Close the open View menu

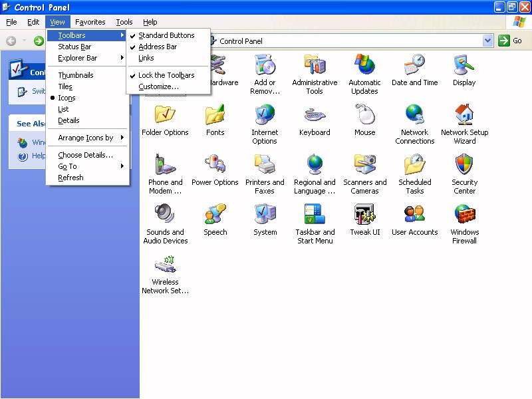[x=57, y=22]
